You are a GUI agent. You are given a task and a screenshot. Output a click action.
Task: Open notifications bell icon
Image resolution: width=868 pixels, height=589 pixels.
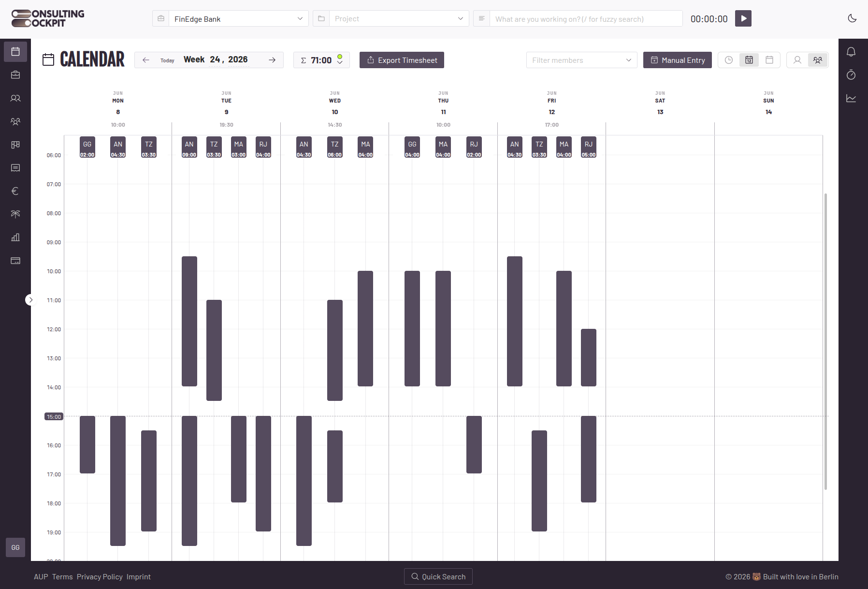click(x=851, y=52)
